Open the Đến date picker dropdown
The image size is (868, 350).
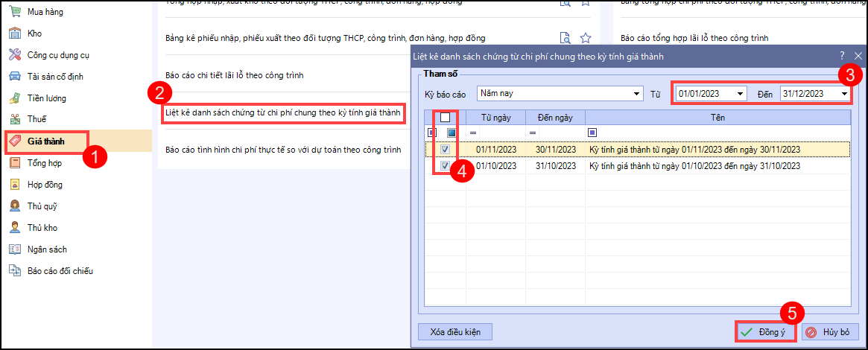click(843, 94)
